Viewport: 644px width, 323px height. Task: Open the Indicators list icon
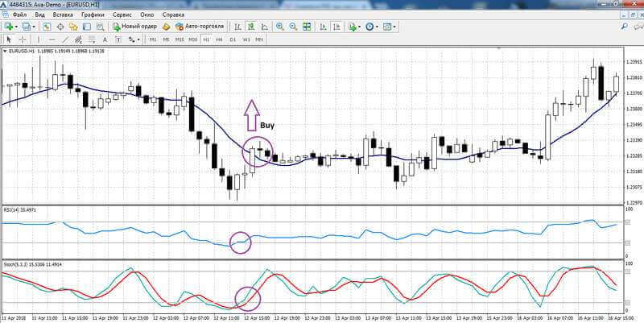[x=352, y=27]
